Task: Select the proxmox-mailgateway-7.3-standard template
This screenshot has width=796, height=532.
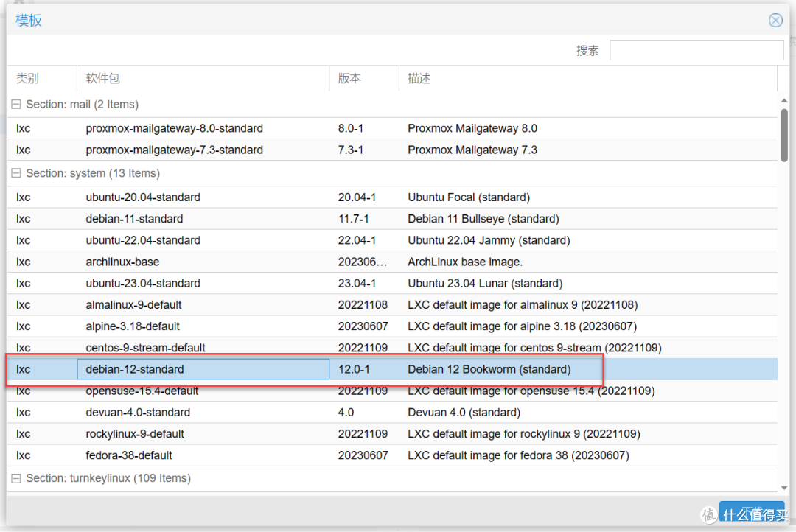Action: [x=174, y=150]
